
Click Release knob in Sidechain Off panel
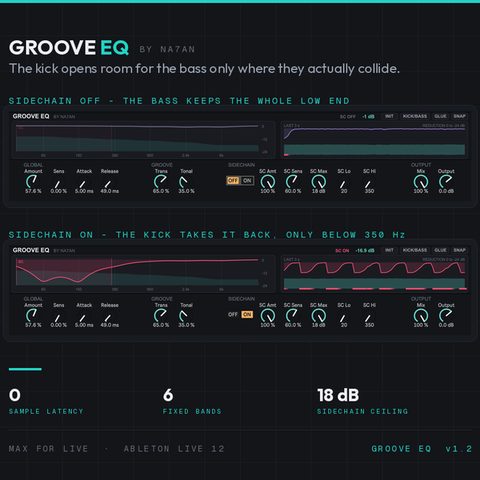(108, 184)
